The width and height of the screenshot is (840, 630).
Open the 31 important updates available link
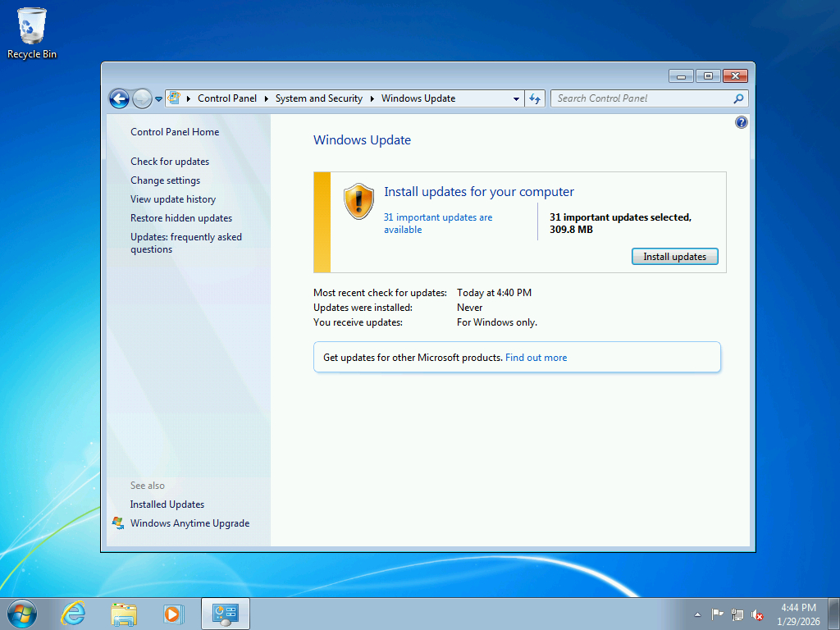[438, 223]
